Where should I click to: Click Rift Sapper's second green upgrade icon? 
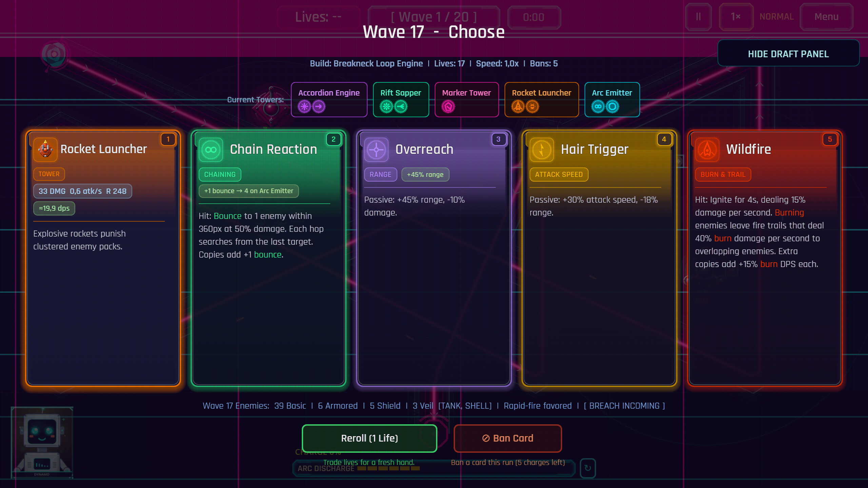click(400, 107)
